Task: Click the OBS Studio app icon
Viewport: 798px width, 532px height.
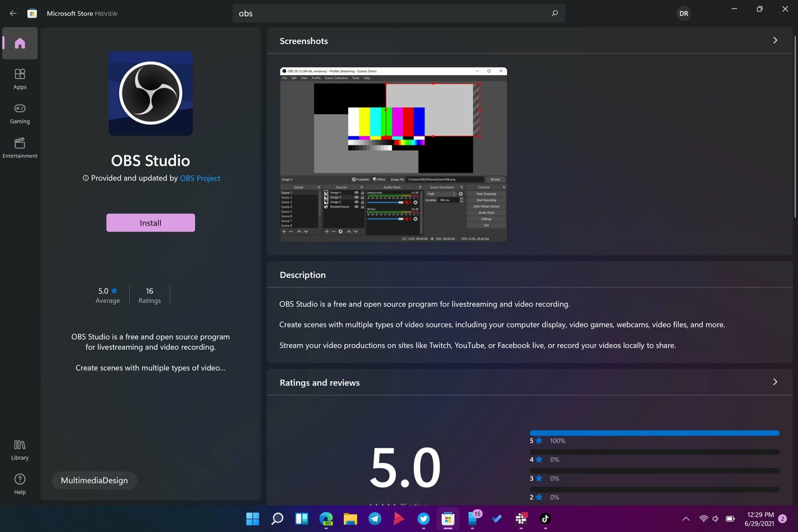Action: click(150, 93)
